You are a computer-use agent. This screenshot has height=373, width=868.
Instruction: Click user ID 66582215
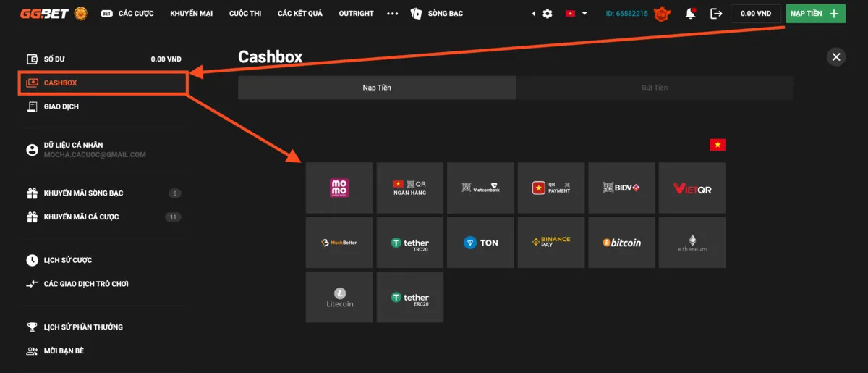point(627,14)
